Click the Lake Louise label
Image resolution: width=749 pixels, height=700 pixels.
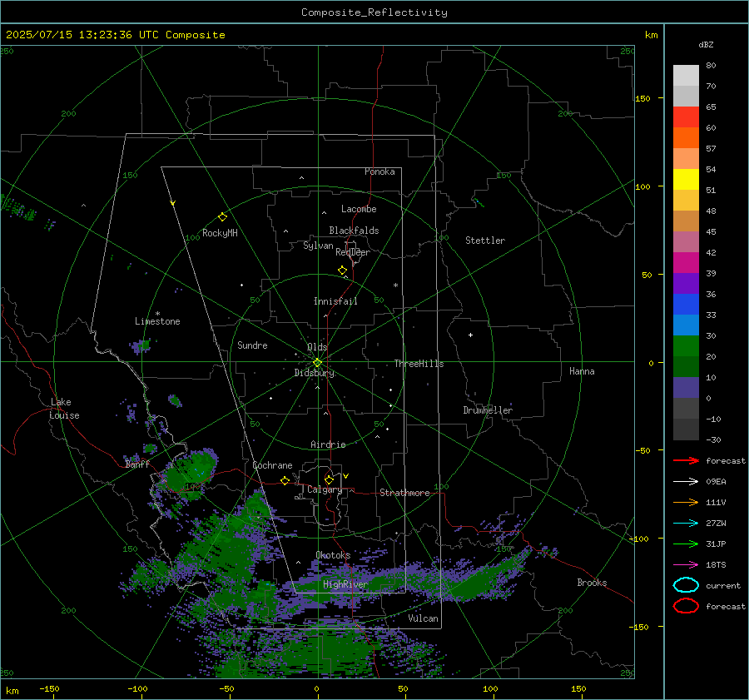coord(64,409)
